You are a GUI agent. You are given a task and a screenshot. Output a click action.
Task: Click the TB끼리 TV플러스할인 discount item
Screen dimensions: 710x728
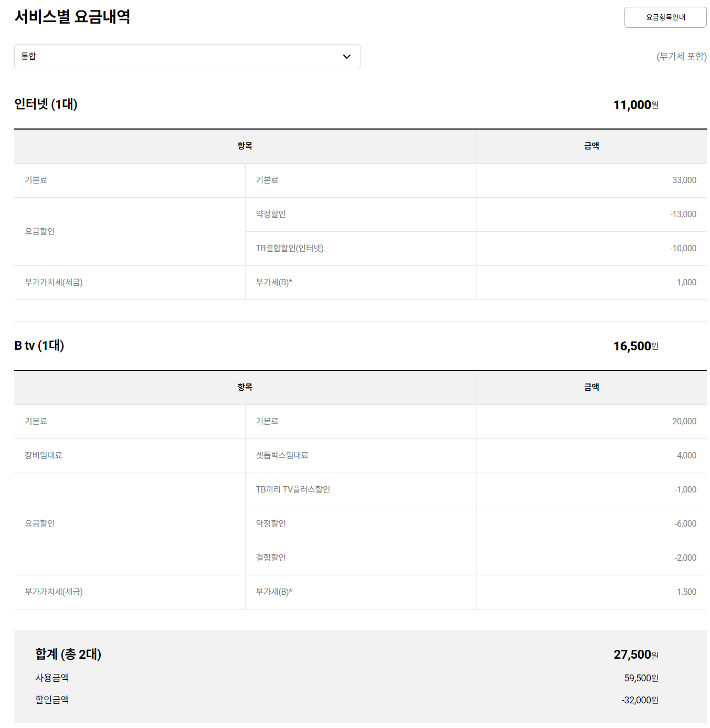coord(293,490)
